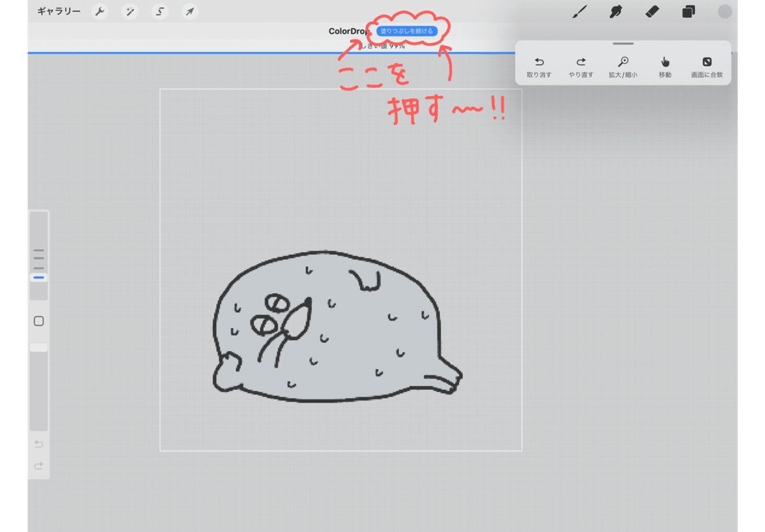Tap the ColorDrop label
Viewport: 765px width, 532px height.
[350, 31]
